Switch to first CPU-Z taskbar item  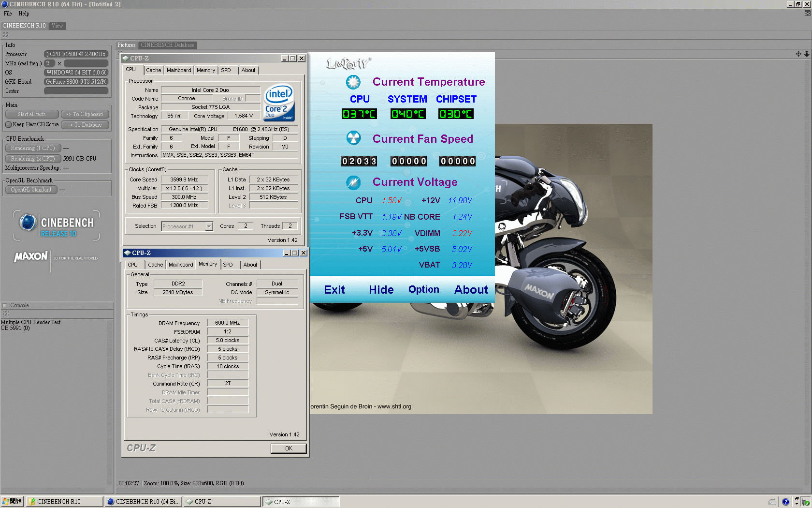tap(222, 502)
